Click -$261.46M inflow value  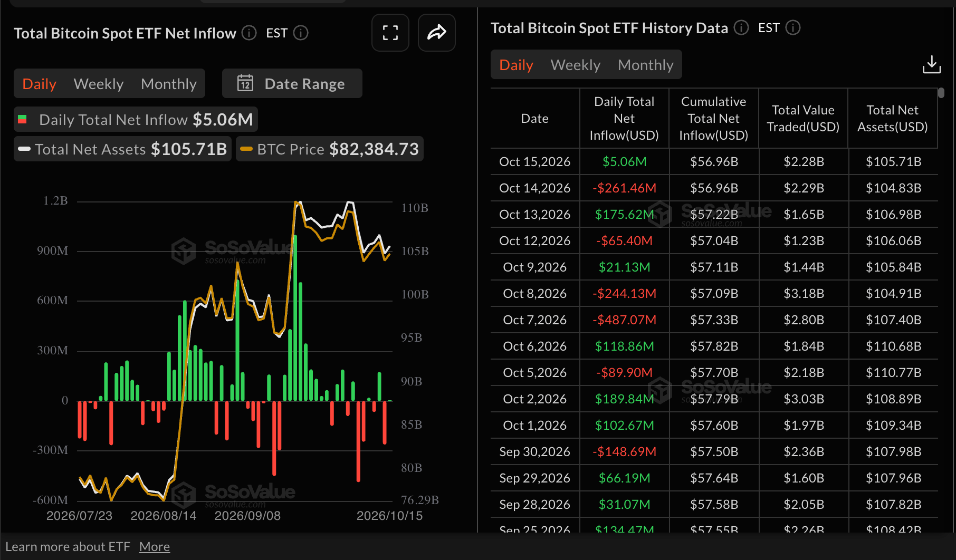click(624, 188)
